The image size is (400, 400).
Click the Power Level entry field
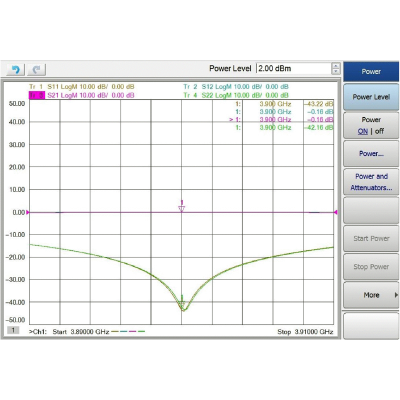tap(294, 68)
